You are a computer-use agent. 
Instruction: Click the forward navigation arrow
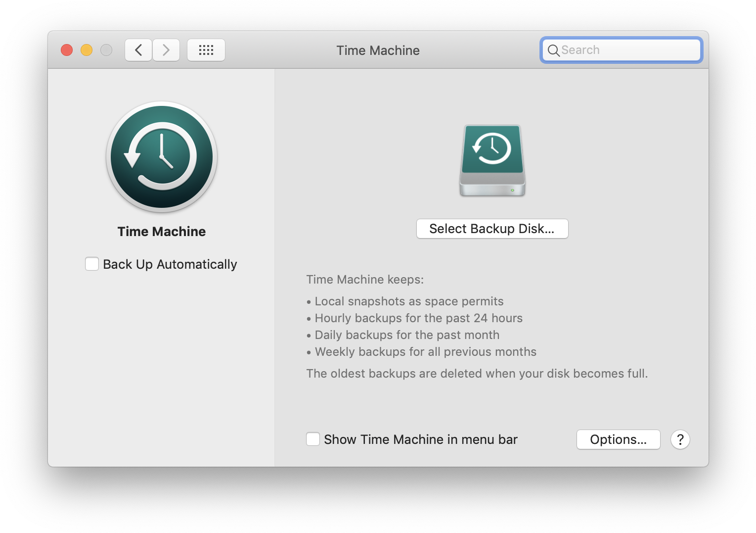pos(166,49)
